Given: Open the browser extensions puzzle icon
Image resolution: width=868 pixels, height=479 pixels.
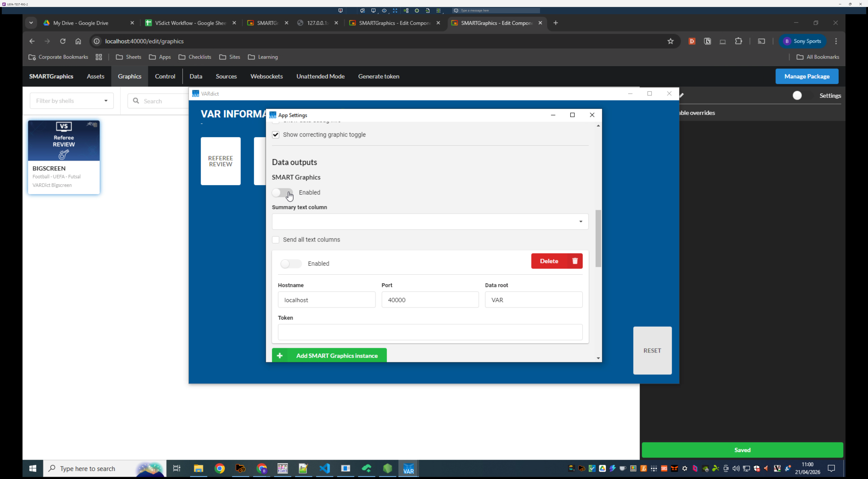Looking at the screenshot, I should pyautogui.click(x=738, y=41).
